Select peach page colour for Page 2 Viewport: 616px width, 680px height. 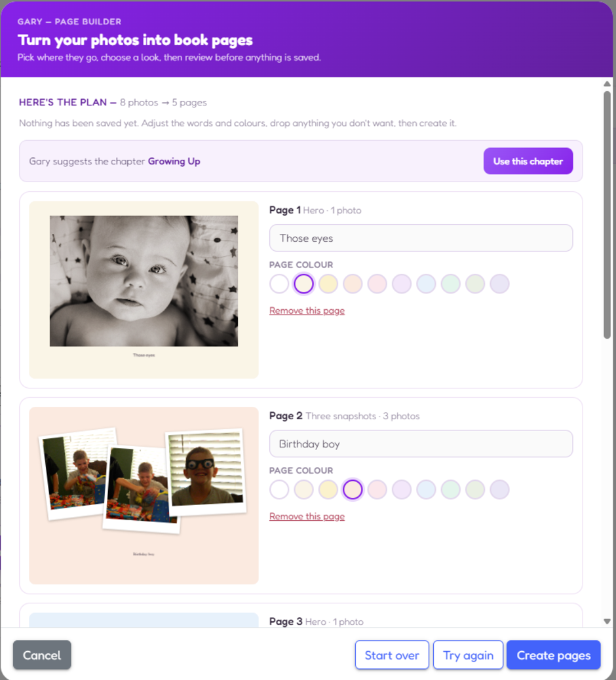tap(353, 489)
